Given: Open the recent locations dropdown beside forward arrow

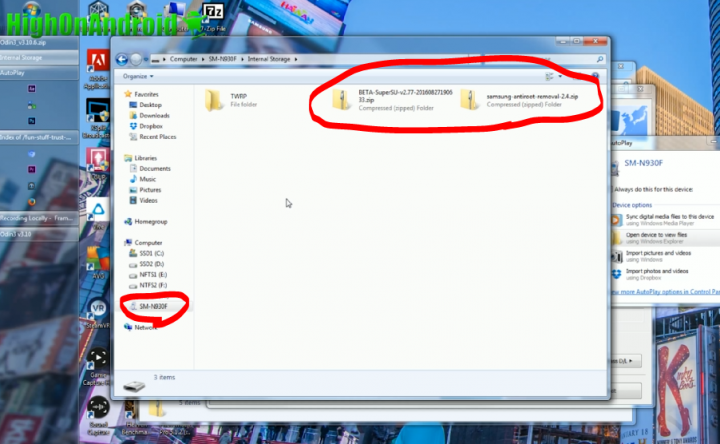Looking at the screenshot, I should pos(146,59).
